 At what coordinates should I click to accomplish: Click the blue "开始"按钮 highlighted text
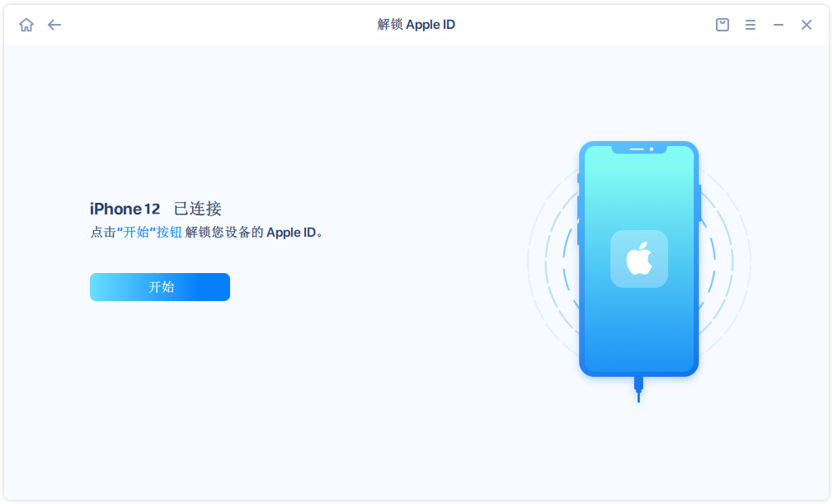pos(149,232)
